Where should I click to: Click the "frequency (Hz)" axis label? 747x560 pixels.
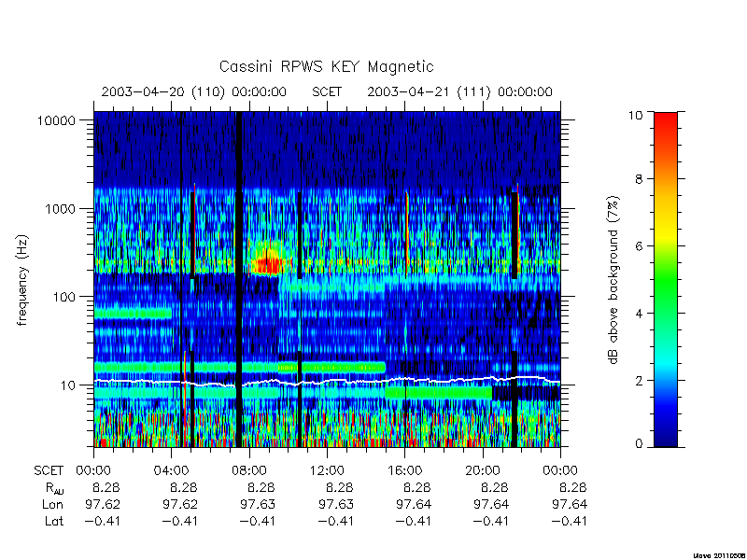tap(22, 281)
